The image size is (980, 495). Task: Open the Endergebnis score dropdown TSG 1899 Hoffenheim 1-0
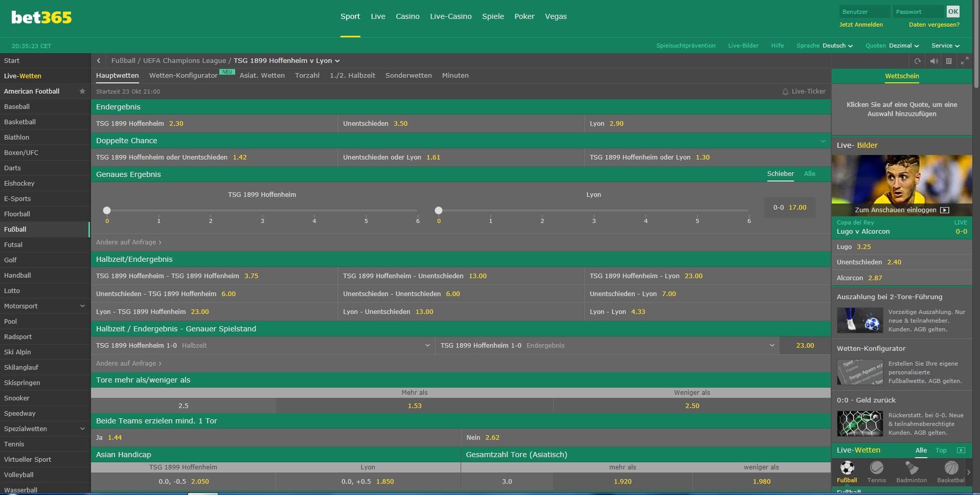[607, 346]
